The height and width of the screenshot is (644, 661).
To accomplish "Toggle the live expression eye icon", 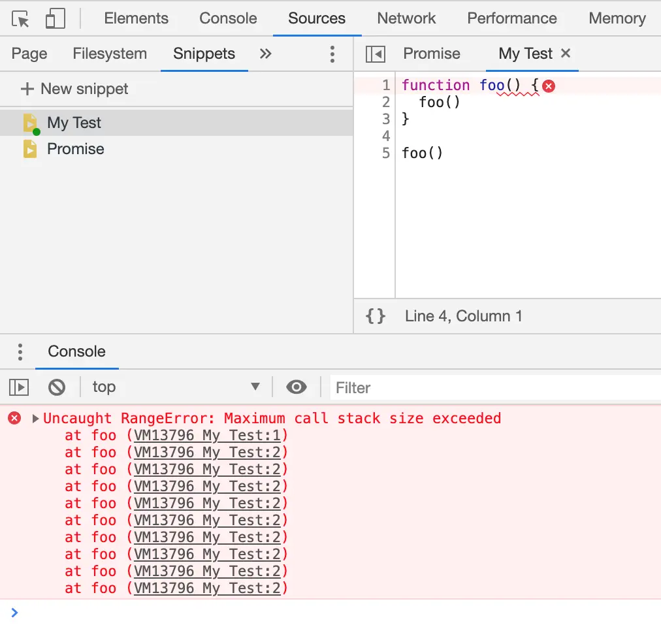I will click(297, 387).
